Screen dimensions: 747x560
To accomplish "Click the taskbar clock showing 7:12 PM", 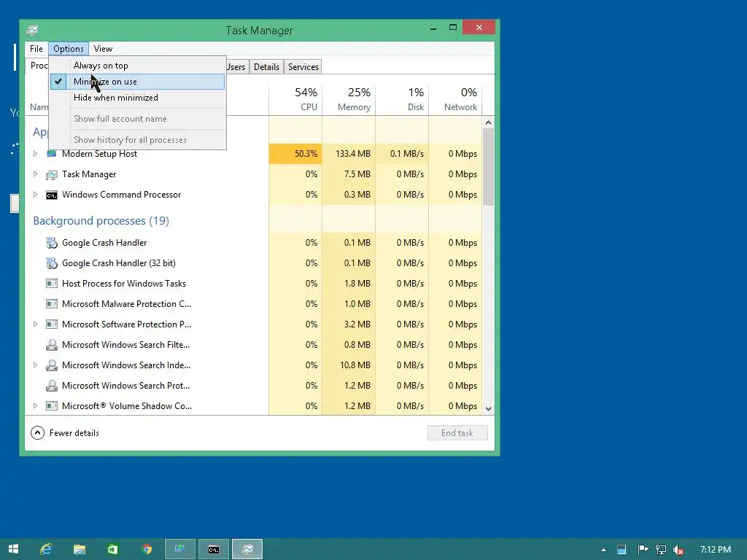I will (x=715, y=550).
